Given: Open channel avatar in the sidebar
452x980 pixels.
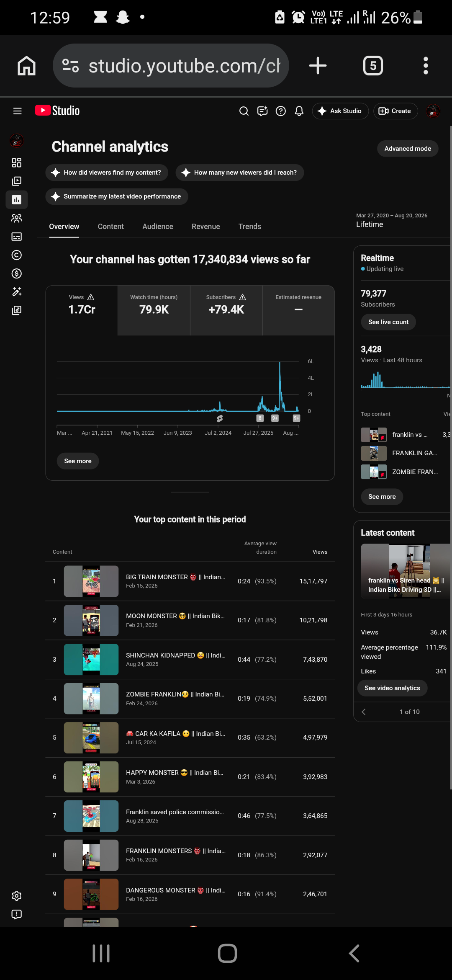Looking at the screenshot, I should point(17,141).
